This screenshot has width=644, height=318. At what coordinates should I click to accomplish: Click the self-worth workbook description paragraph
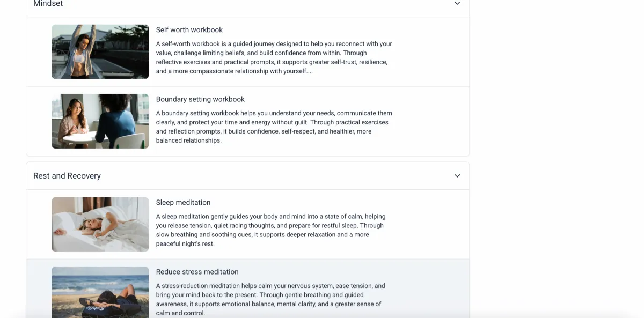pyautogui.click(x=274, y=57)
